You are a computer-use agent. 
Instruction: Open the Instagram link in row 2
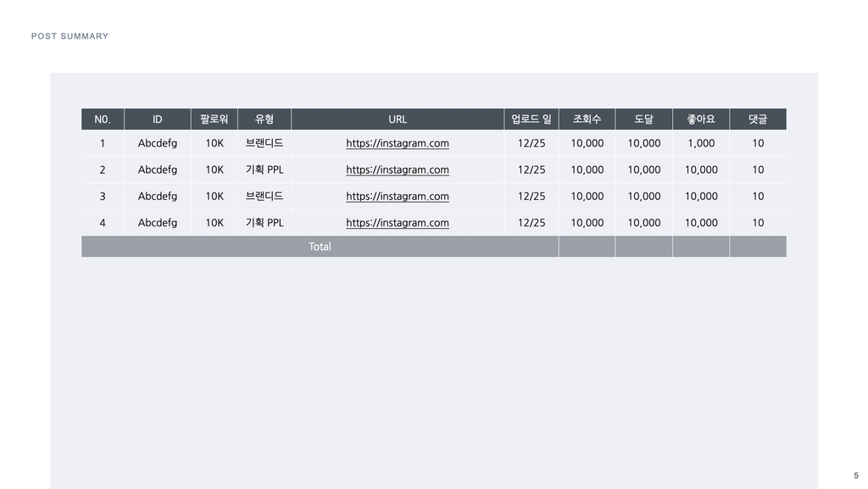pos(398,169)
